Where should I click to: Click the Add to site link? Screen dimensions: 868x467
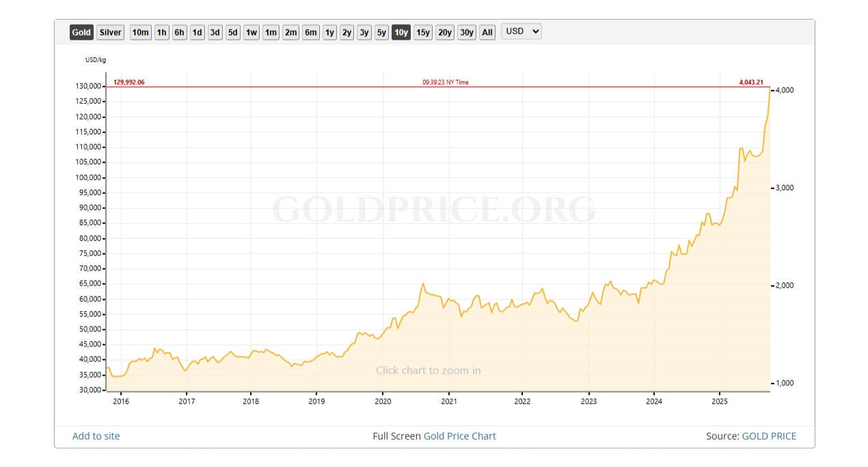pyautogui.click(x=96, y=436)
